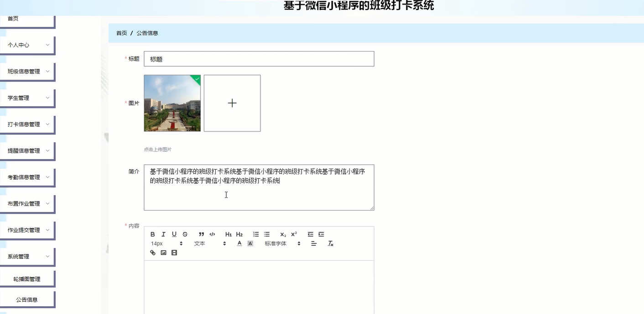Image resolution: width=644 pixels, height=314 pixels.
Task: Click the 首页 breadcrumb link
Action: (x=121, y=33)
